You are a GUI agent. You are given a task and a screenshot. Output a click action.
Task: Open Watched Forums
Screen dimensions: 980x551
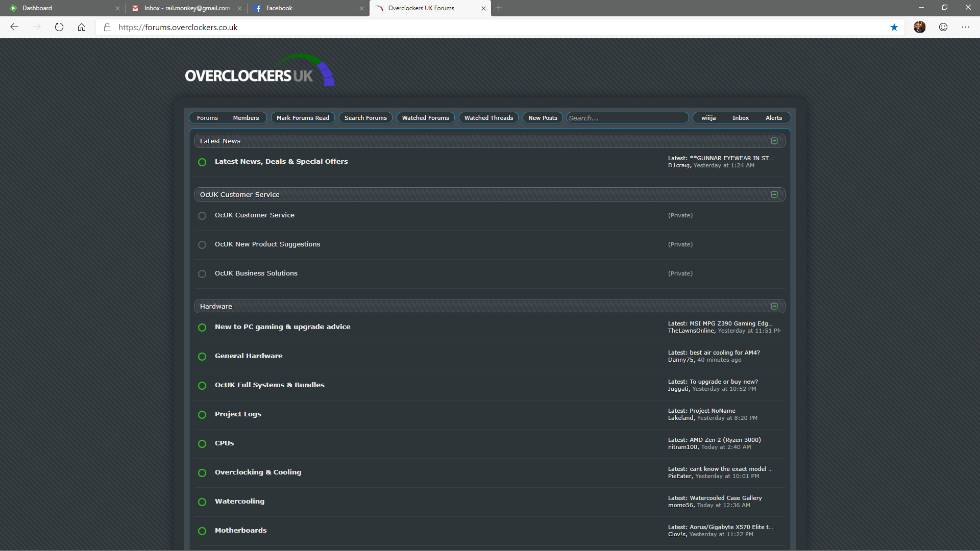coord(425,118)
